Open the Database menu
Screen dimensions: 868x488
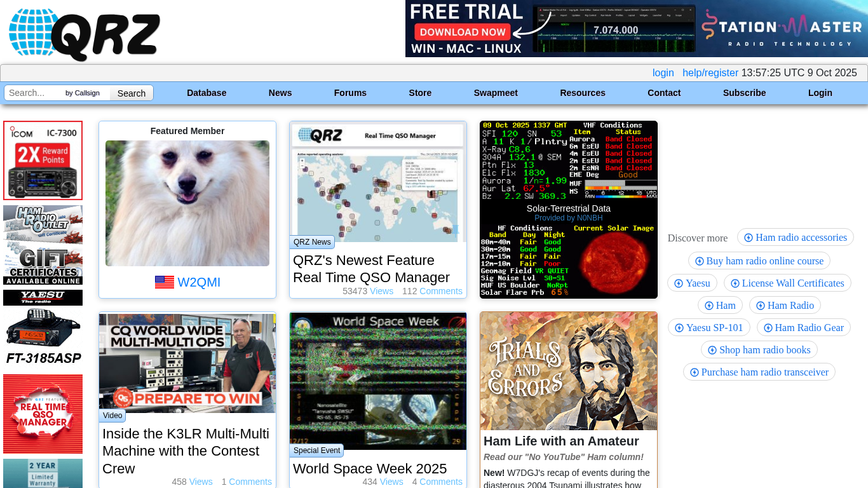click(207, 93)
